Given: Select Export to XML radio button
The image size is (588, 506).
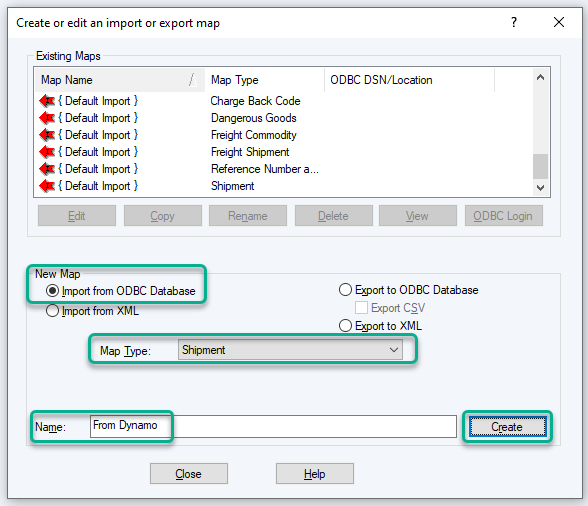Looking at the screenshot, I should coord(345,326).
